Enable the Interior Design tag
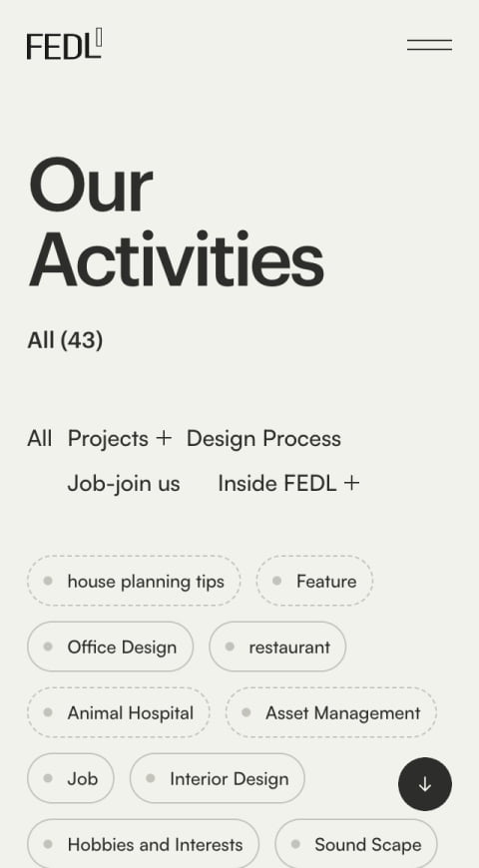 pyautogui.click(x=218, y=778)
